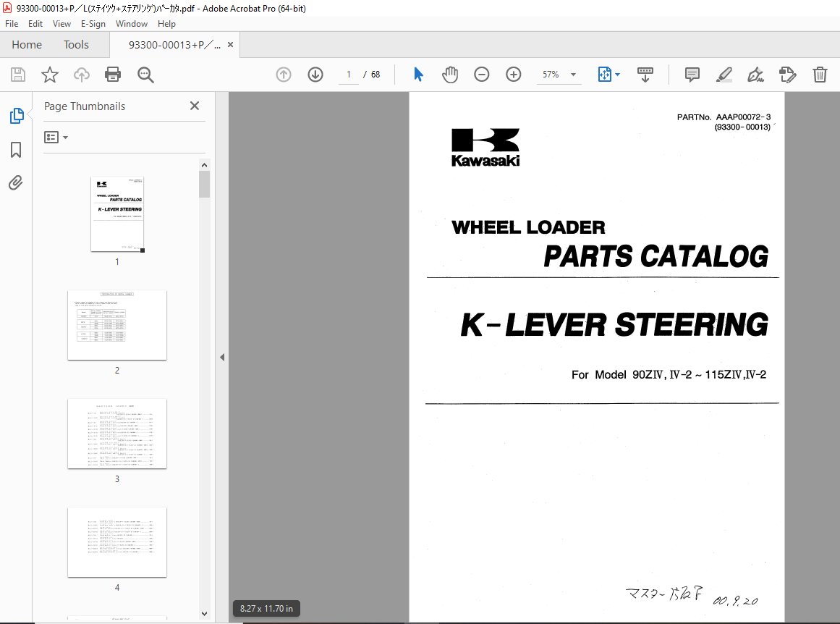Screen dimensions: 840x624
Task: Click the Zoom out minus icon
Action: [482, 75]
